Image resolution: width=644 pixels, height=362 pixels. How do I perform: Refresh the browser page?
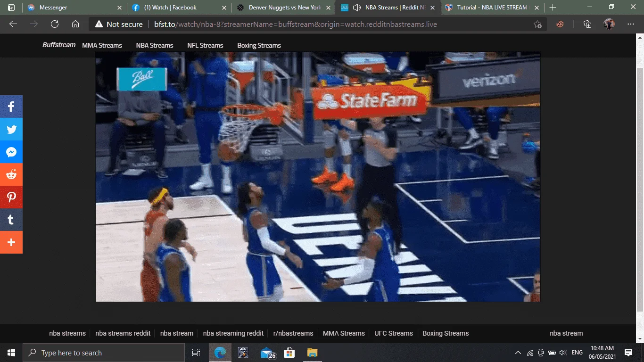point(55,24)
